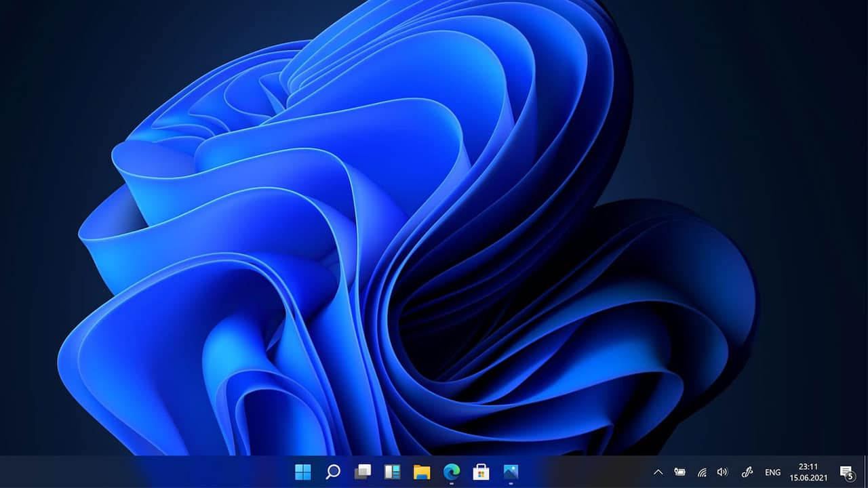Open Wi-Fi network settings from the tray
The image size is (868, 488).
point(703,472)
